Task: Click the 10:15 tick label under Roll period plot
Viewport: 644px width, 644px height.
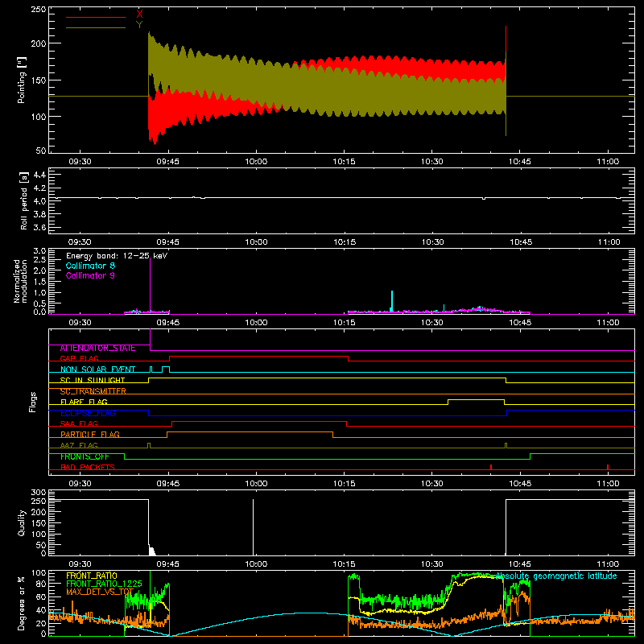Action: [x=345, y=242]
